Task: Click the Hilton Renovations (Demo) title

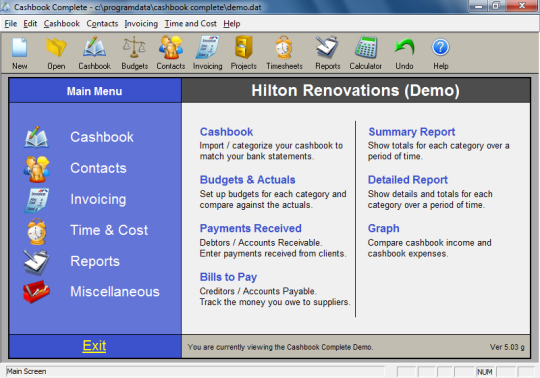Action: [x=355, y=91]
